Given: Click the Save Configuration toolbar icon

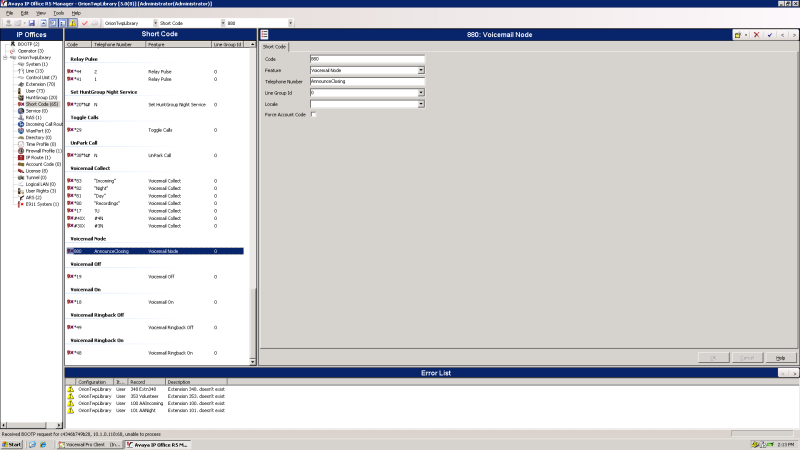Looking at the screenshot, I should click(x=32, y=23).
